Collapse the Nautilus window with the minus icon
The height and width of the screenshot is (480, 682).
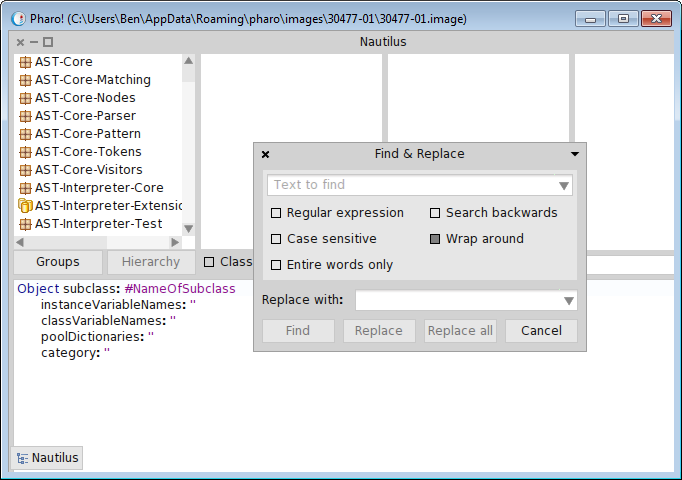pyautogui.click(x=34, y=42)
